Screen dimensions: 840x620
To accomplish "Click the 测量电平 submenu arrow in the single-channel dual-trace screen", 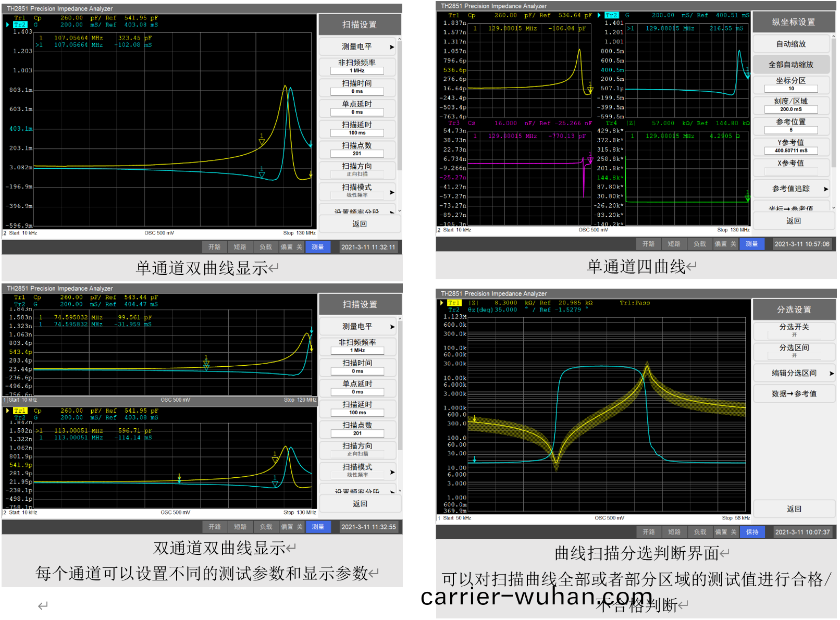I will [x=392, y=47].
